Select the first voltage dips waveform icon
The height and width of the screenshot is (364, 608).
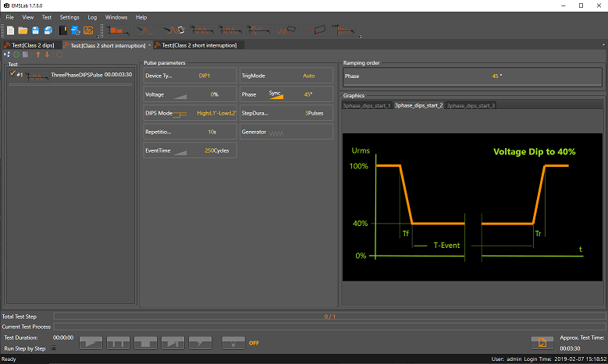pos(201,30)
